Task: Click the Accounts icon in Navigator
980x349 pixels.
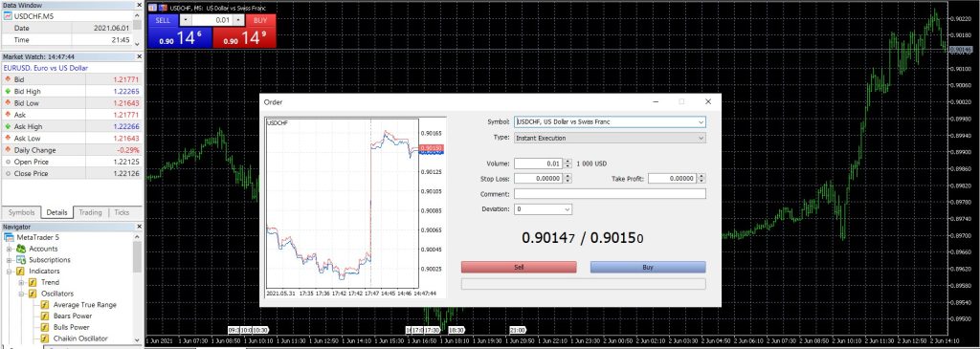Action: 22,249
